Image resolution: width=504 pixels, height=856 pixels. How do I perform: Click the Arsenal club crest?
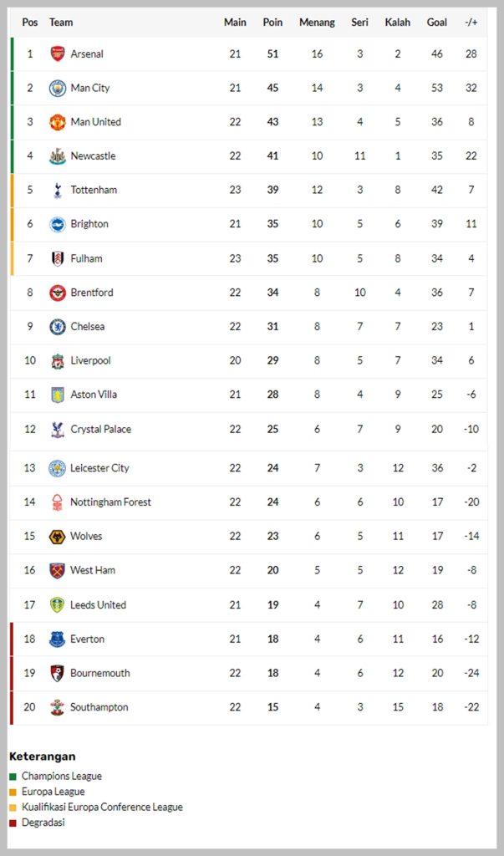(x=58, y=53)
